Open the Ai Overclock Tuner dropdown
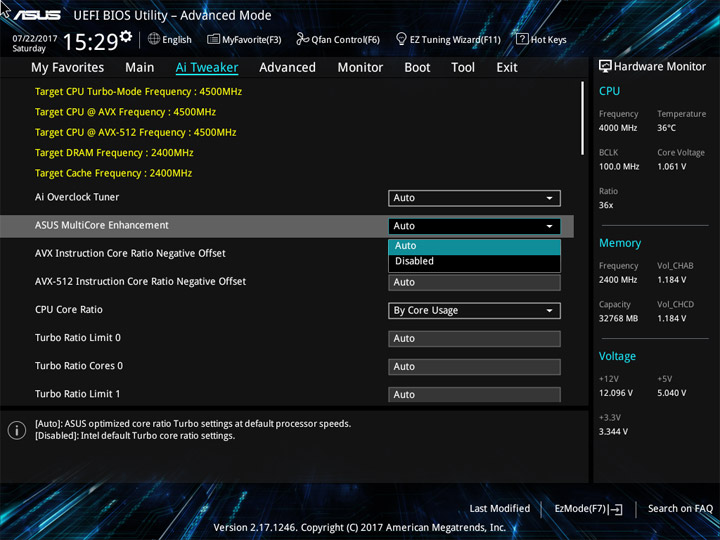 click(x=474, y=198)
